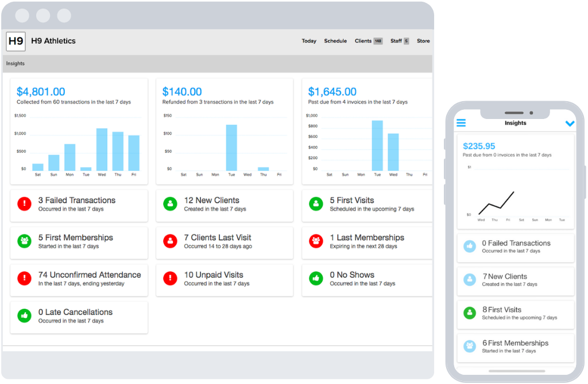Click the Tue bar in the past due chart
The image size is (588, 384).
pyautogui.click(x=377, y=145)
